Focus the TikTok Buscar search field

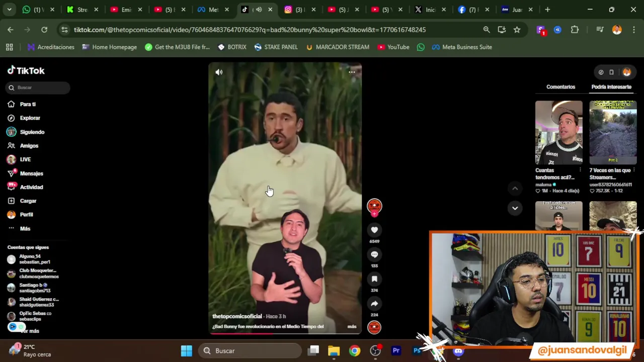click(x=38, y=87)
